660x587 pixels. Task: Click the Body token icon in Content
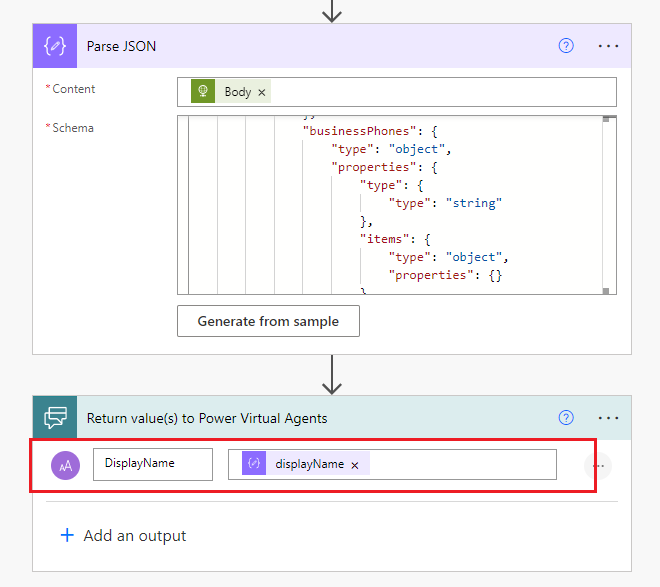tap(204, 92)
